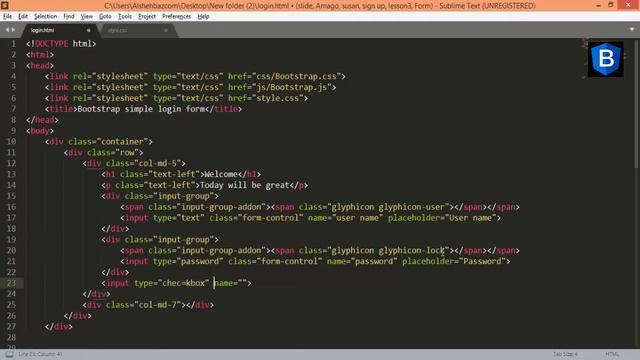Switch to the login.html tab
640x360 pixels.
coord(59,30)
